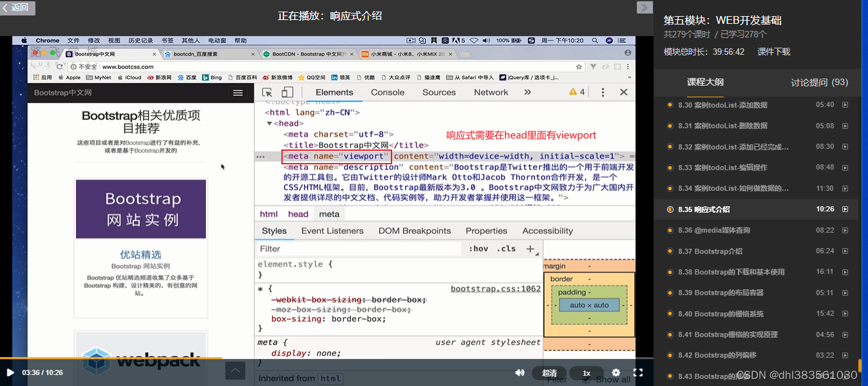Open the 超清 video quality selector

click(x=549, y=372)
